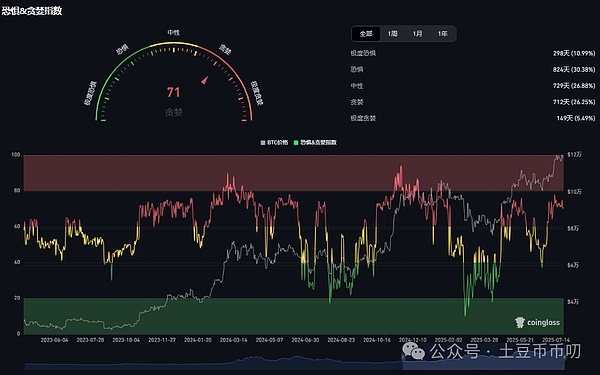Switch to the 1周 range tab

pyautogui.click(x=392, y=34)
